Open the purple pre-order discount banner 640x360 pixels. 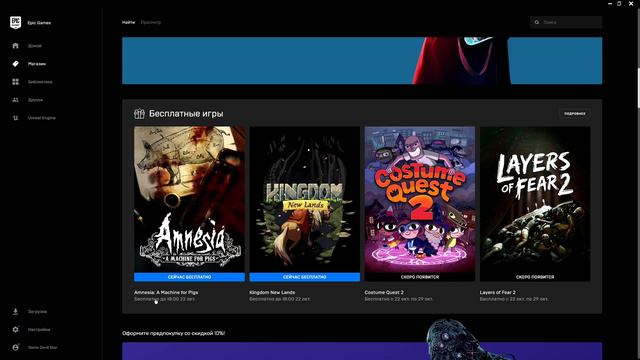362,351
